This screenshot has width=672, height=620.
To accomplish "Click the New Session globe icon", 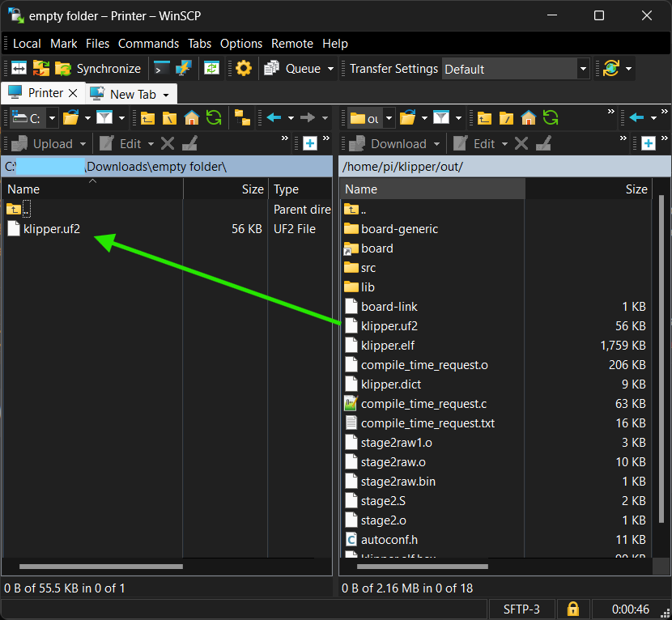I will [x=610, y=68].
